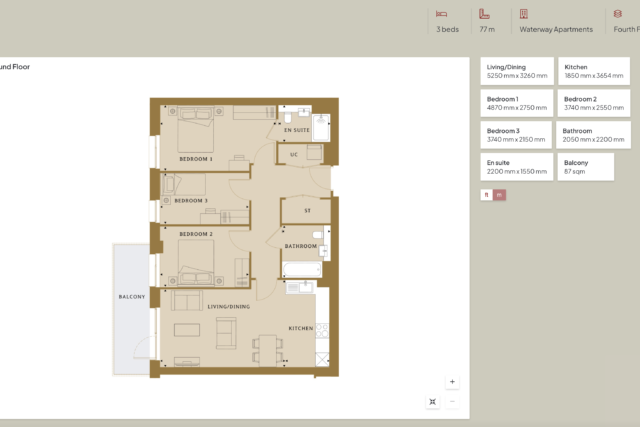Screen dimensions: 640x427
Task: Select the Balcony 87 sqm card
Action: coord(594,166)
